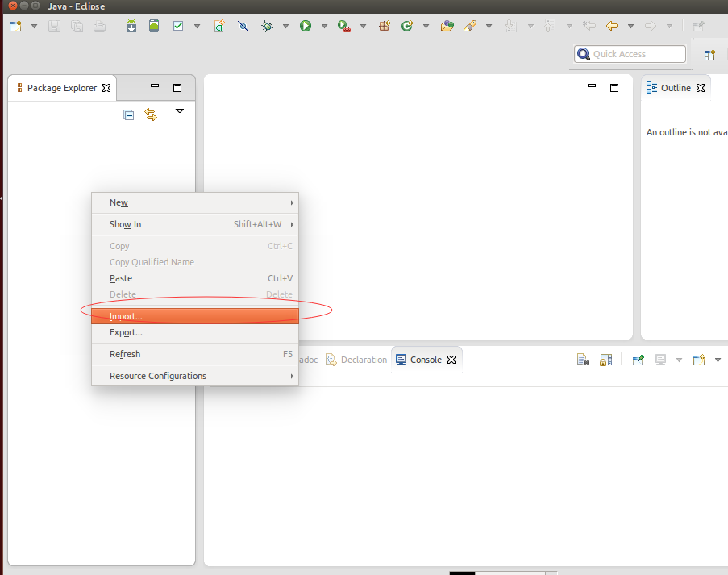
Task: Click the New wizard toolbar icon
Action: click(x=16, y=26)
